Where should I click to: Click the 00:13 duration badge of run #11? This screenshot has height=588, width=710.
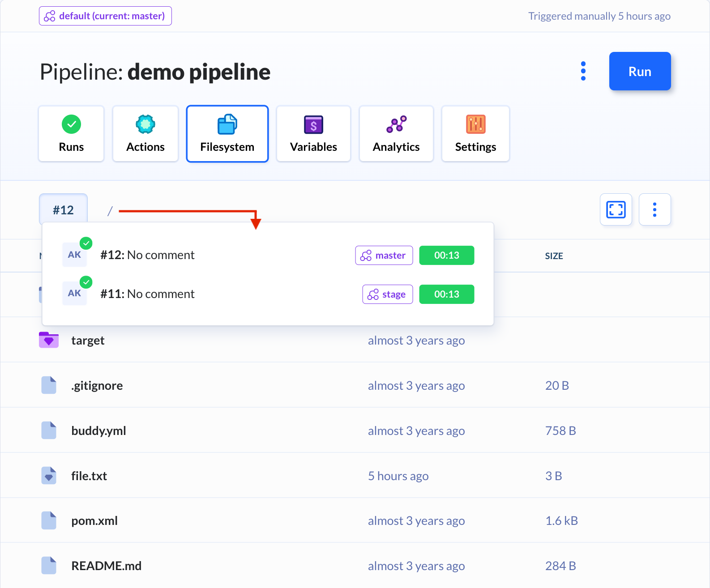[447, 294]
